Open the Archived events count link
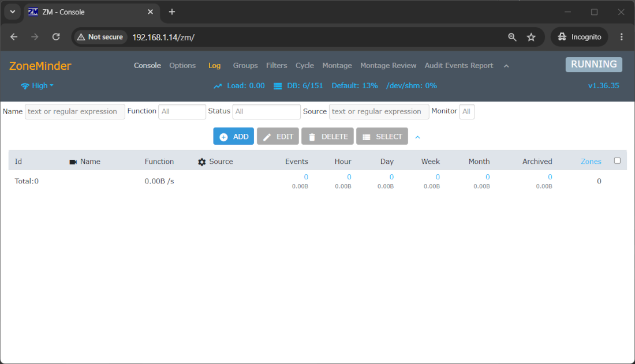Viewport: 635px width, 364px height. [550, 177]
